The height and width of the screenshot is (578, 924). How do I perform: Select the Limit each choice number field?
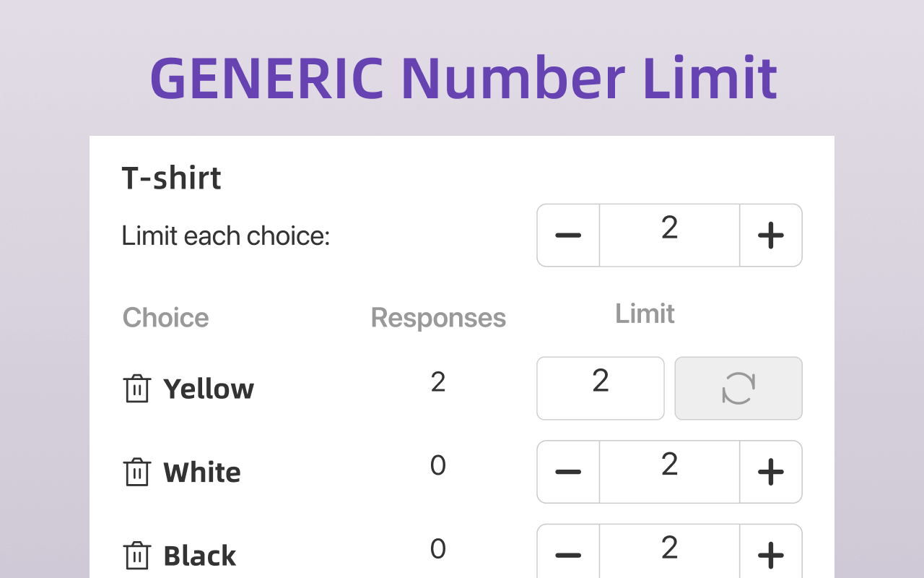[x=670, y=236]
